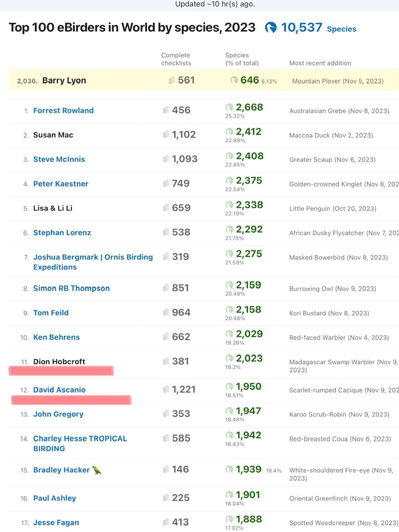Click the Updated ~10 hr(s) ago text

pos(215,5)
